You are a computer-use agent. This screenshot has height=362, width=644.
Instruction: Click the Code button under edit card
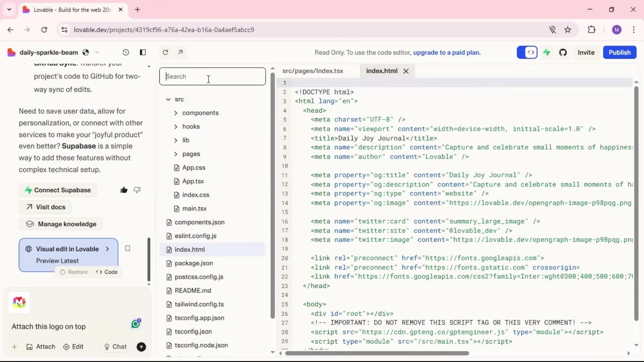click(x=107, y=272)
